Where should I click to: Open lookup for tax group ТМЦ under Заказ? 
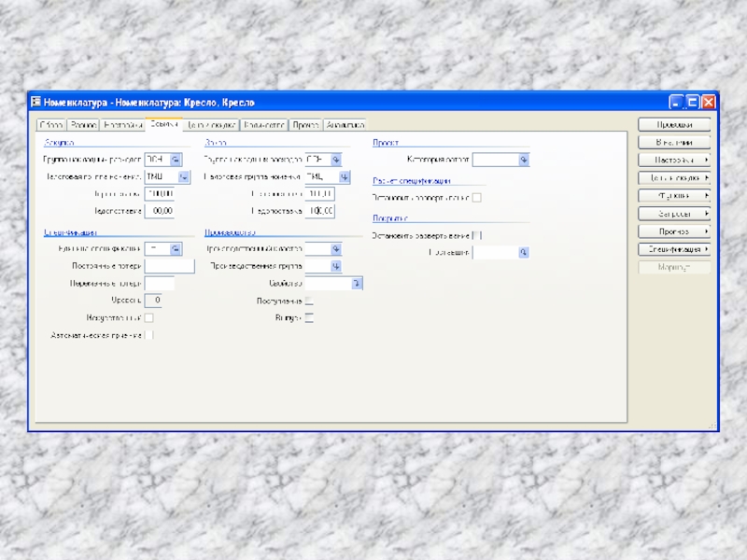click(345, 177)
